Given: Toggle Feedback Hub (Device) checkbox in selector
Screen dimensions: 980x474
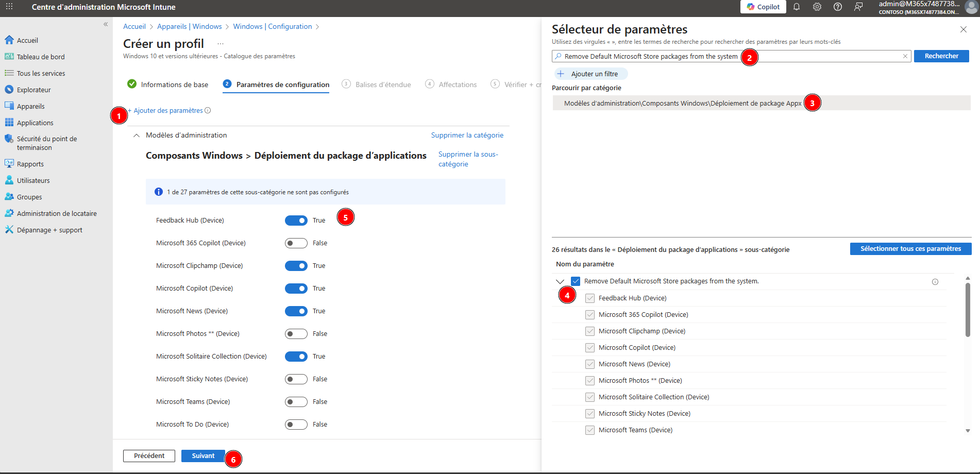Looking at the screenshot, I should click(x=590, y=298).
